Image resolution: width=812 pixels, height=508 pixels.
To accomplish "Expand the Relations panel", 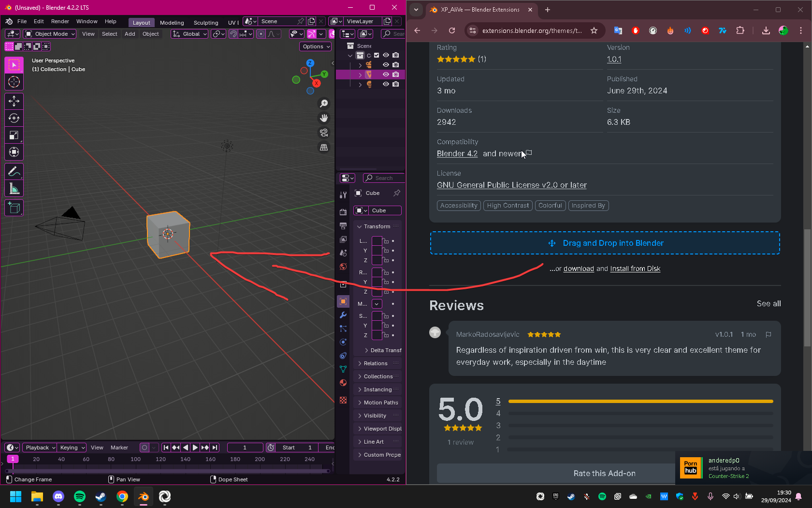I will pos(376,363).
